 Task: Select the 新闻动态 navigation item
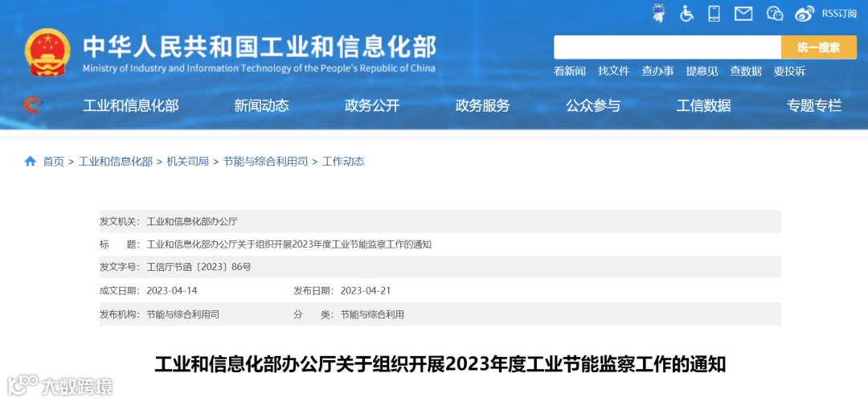[261, 105]
